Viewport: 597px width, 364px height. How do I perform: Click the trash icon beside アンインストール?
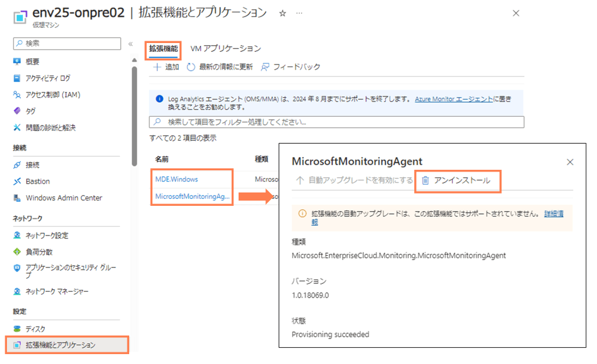(426, 180)
